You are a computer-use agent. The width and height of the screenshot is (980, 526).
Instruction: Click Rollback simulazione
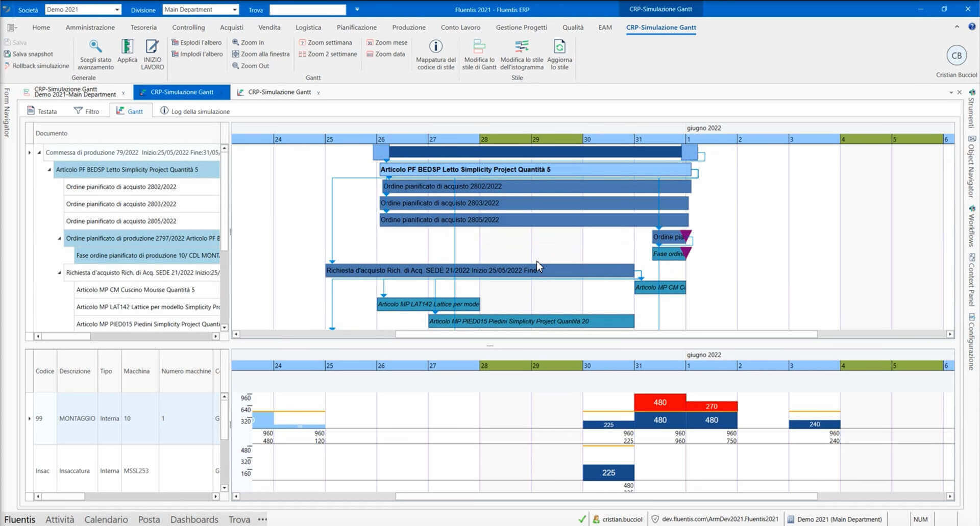click(x=36, y=66)
